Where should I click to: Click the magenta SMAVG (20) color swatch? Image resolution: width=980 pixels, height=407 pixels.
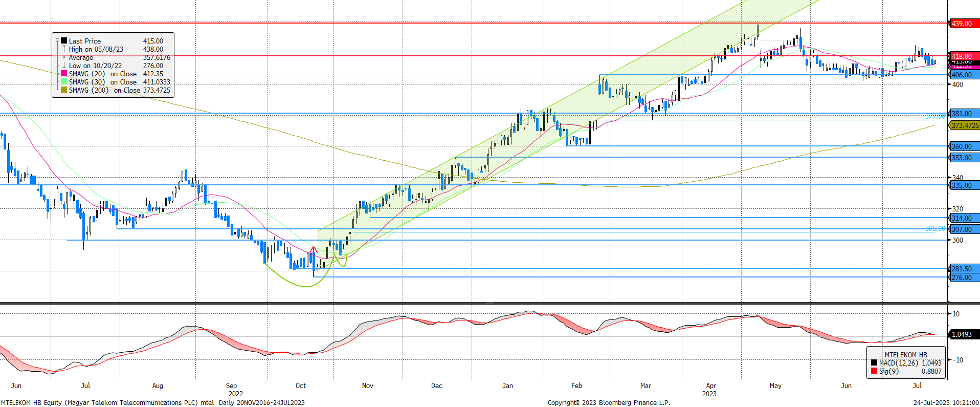(64, 74)
